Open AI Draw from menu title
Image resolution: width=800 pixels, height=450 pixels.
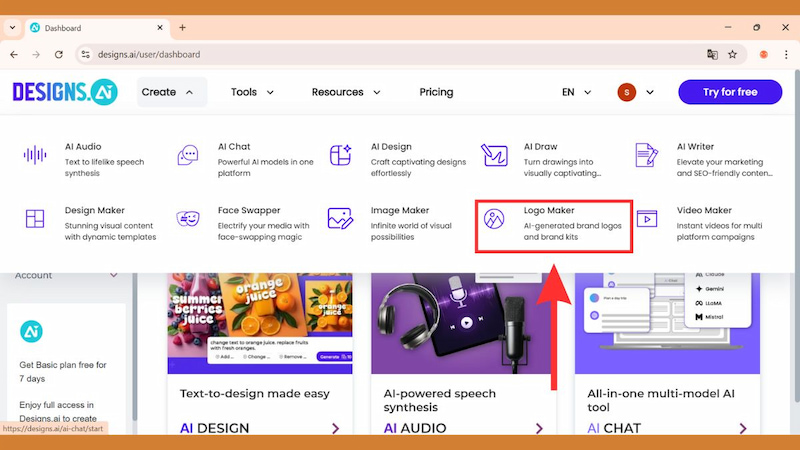tap(541, 146)
